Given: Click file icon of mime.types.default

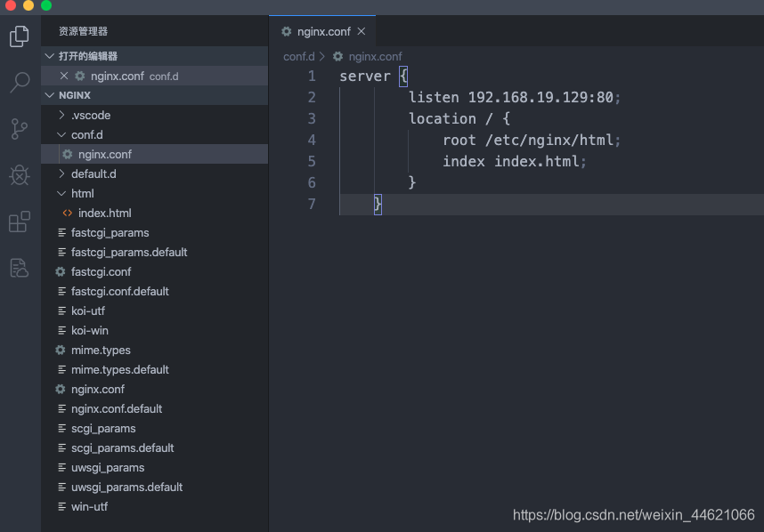Looking at the screenshot, I should 61,369.
